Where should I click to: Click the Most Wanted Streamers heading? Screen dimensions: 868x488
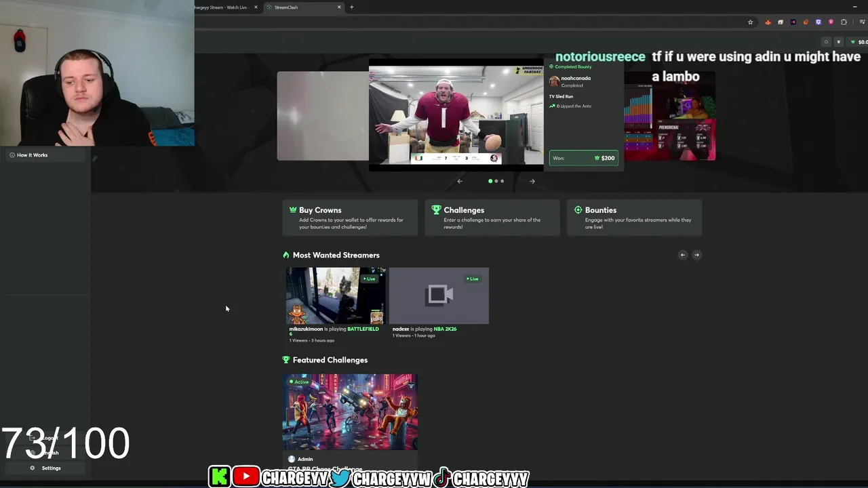(336, 255)
